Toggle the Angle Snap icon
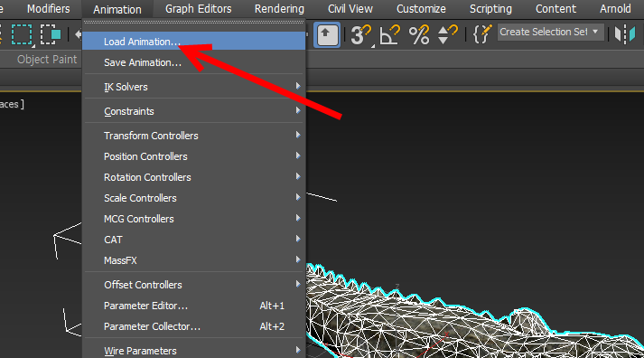644x358 pixels. 390,34
